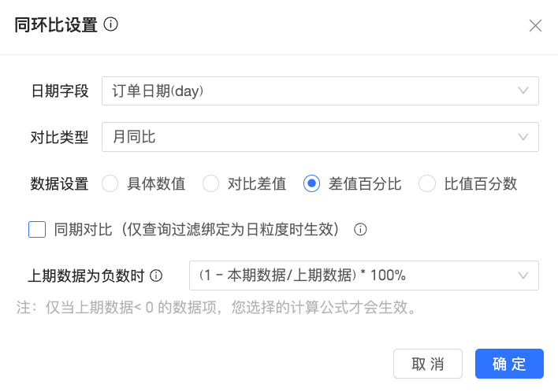Choose the 比值百分数 radio button
This screenshot has height=392, width=558.
click(x=426, y=183)
